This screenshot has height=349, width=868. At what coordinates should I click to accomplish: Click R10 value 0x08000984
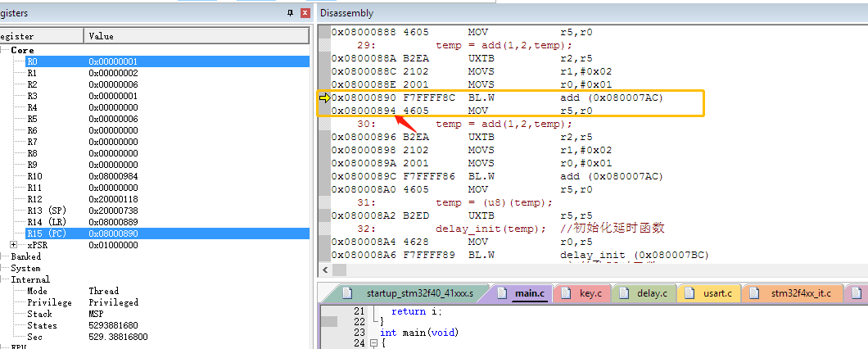[114, 176]
